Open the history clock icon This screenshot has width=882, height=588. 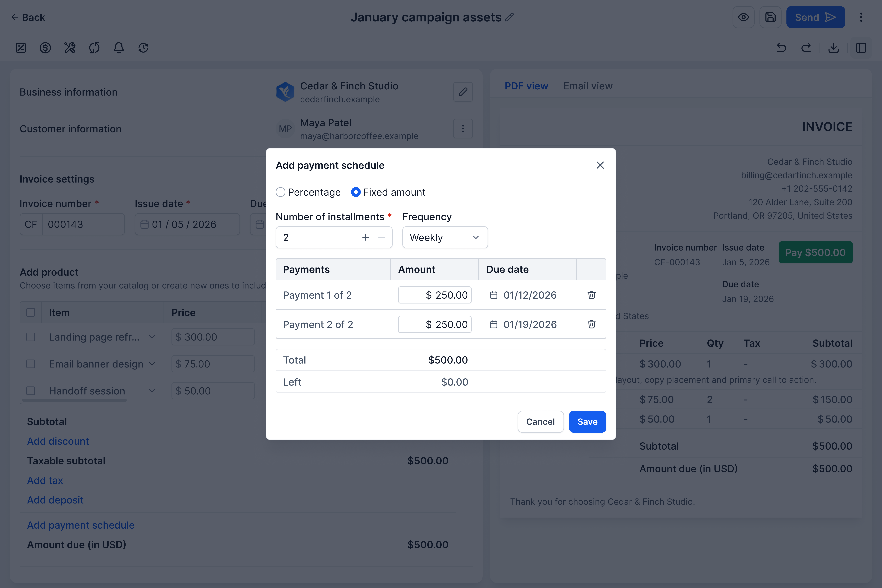(143, 48)
